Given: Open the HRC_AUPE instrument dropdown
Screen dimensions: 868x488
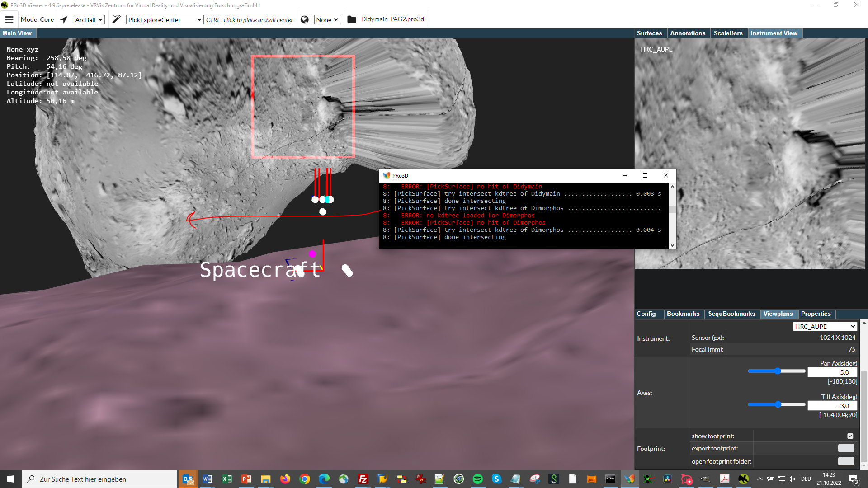Looking at the screenshot, I should pos(825,326).
